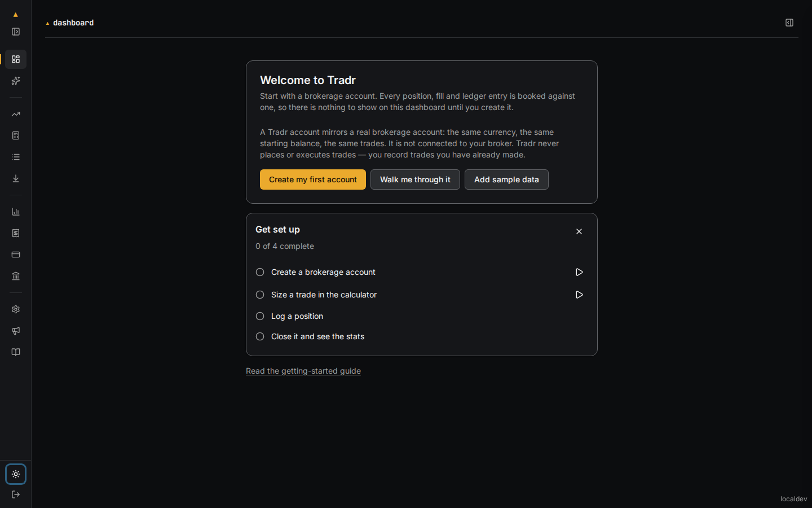Start the Create a brokerage account step
The image size is (812, 508).
[x=579, y=272]
